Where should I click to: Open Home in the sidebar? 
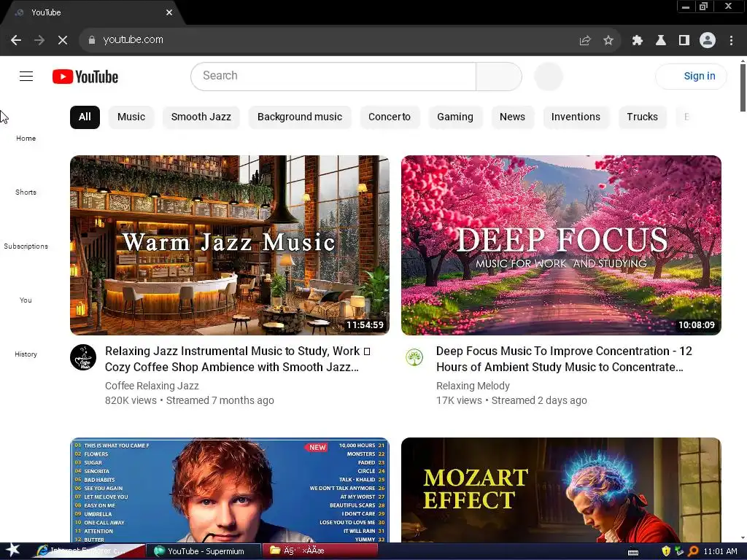click(26, 138)
